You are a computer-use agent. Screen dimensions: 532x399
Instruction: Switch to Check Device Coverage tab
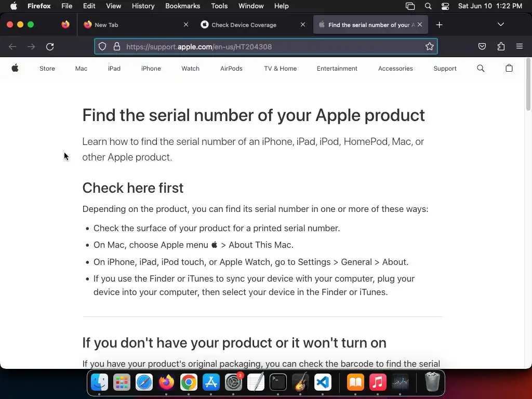pos(244,25)
